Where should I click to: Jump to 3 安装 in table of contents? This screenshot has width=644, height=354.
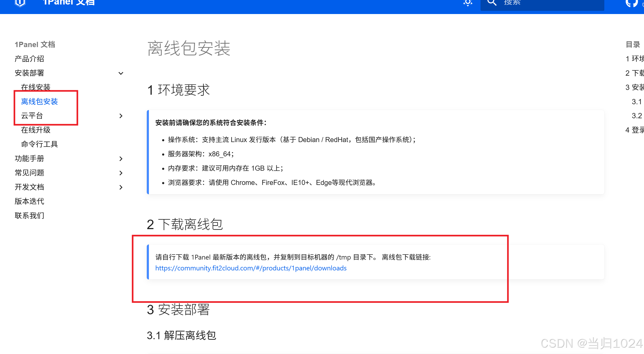click(x=634, y=87)
